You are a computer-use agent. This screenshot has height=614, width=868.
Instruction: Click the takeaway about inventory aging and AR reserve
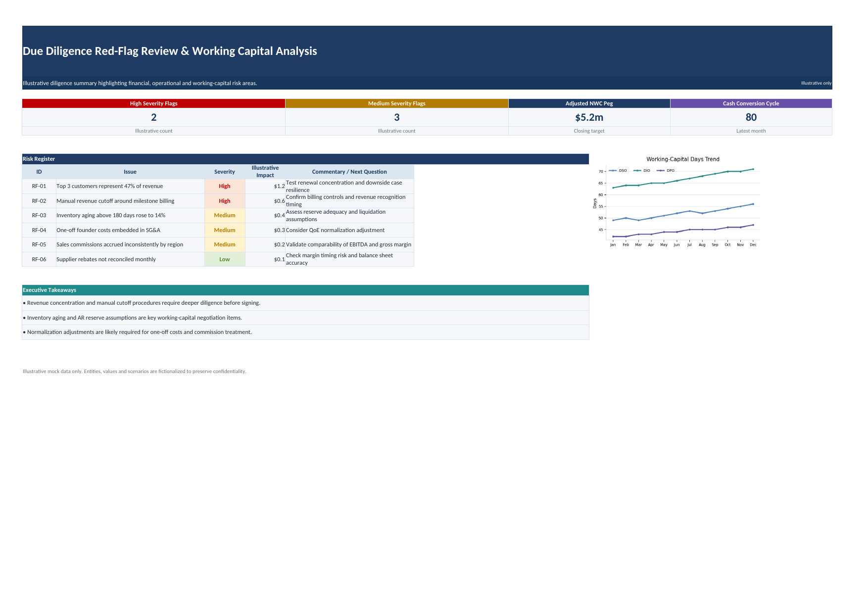305,318
